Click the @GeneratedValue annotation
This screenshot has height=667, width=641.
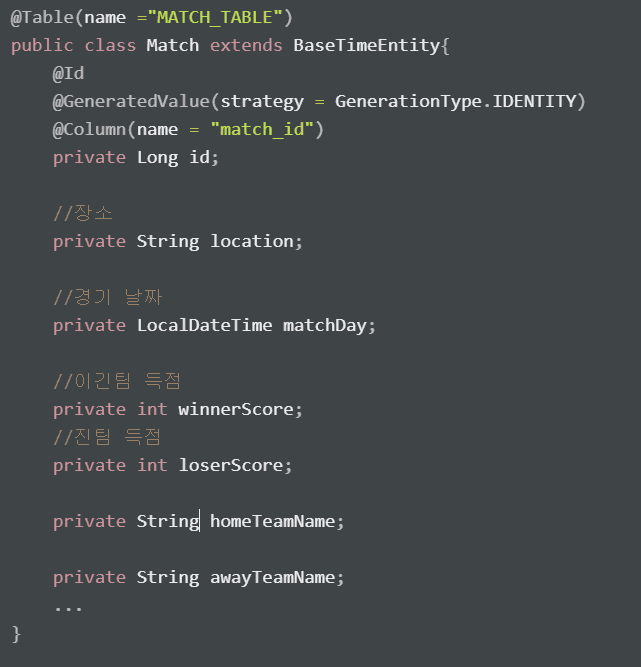coord(131,102)
